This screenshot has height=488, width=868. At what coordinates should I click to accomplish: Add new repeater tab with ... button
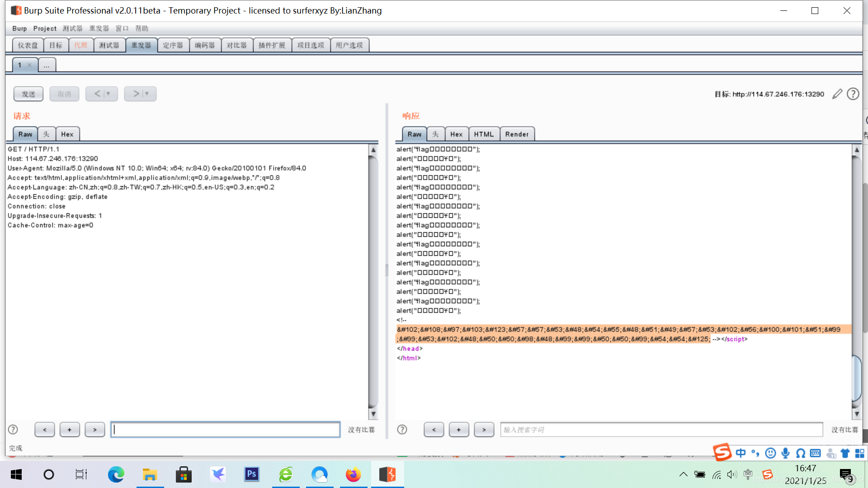pyautogui.click(x=47, y=65)
